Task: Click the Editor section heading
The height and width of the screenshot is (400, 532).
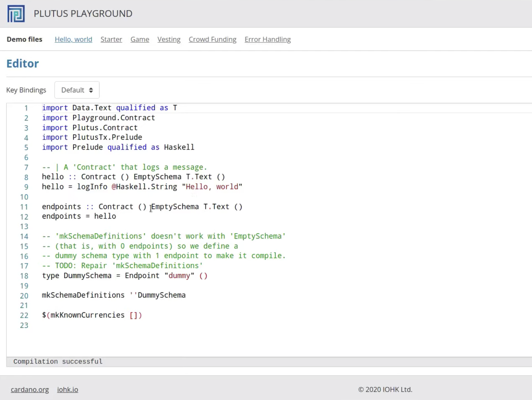Action: [x=22, y=64]
